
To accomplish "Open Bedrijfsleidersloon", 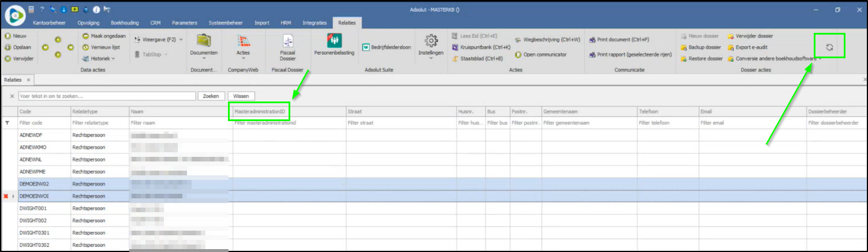I will [x=387, y=47].
